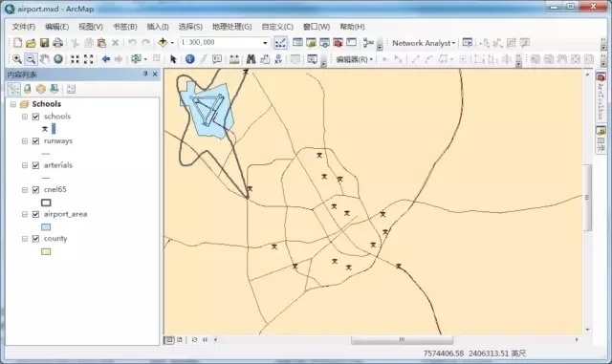Open the 帮助(H) help menu
The width and height of the screenshot is (612, 364).
352,27
